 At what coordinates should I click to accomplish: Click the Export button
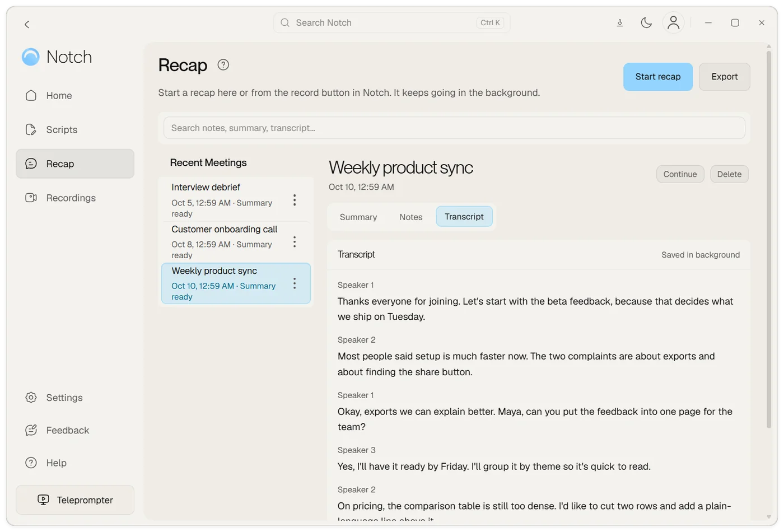(725, 77)
